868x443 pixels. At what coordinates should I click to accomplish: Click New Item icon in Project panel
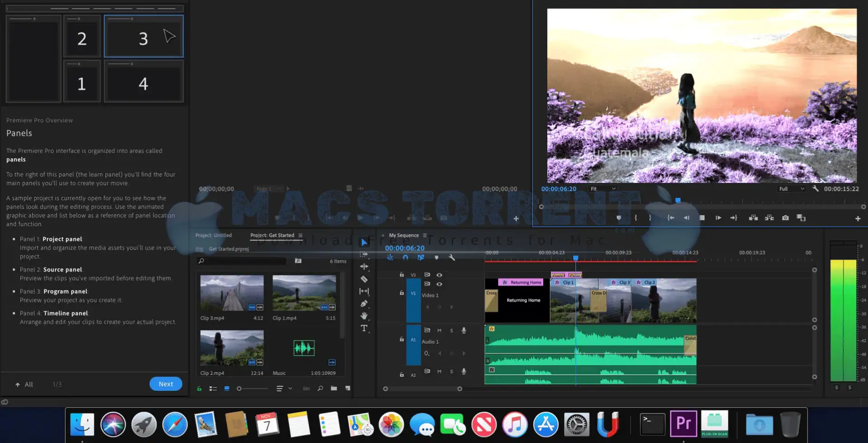tap(347, 388)
